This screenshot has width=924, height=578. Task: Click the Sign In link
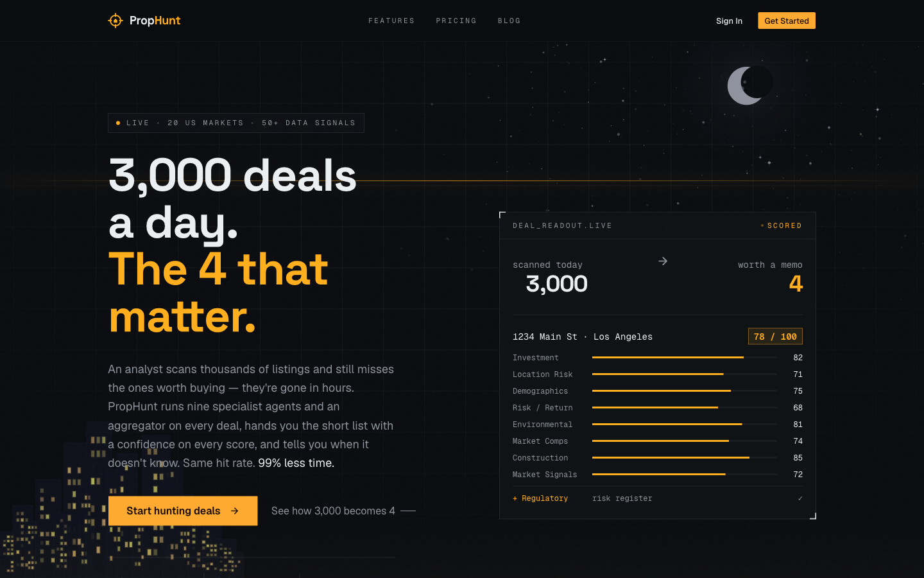point(729,21)
